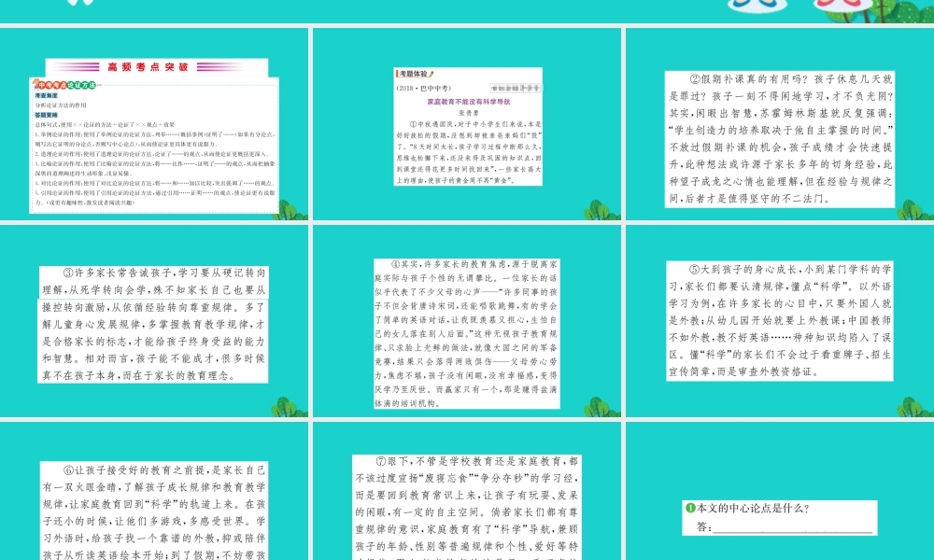Viewport: 934px width, 560px height.
Task: Click the 论证方法 green tag label
Action: point(81,85)
